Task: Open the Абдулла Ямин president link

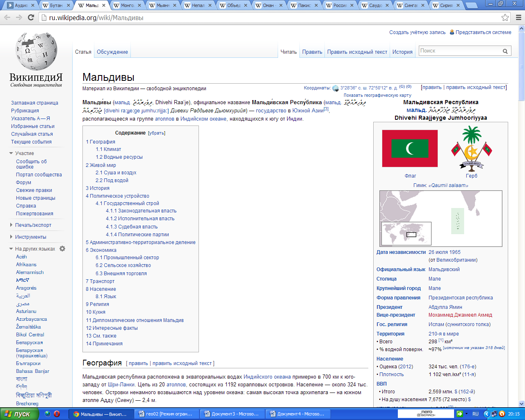Action: (x=445, y=307)
